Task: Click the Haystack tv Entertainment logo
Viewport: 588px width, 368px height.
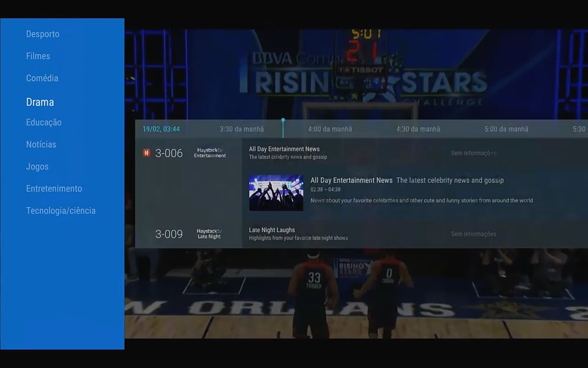Action: [210, 153]
